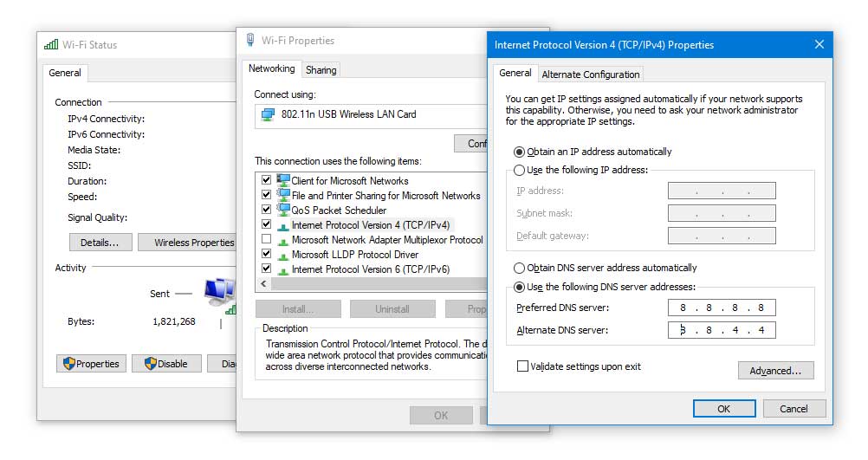Click the Advanced... button
This screenshot has width=868, height=460.
tap(775, 370)
